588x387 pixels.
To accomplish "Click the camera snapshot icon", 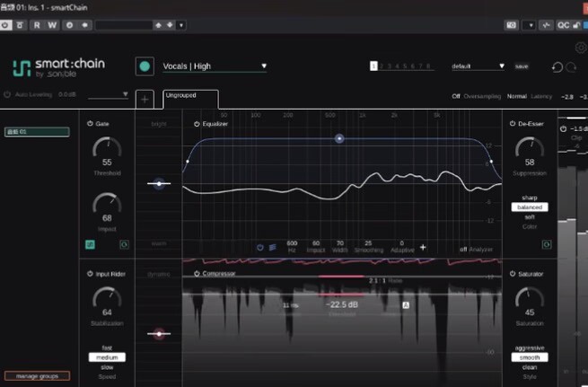I will 511,25.
